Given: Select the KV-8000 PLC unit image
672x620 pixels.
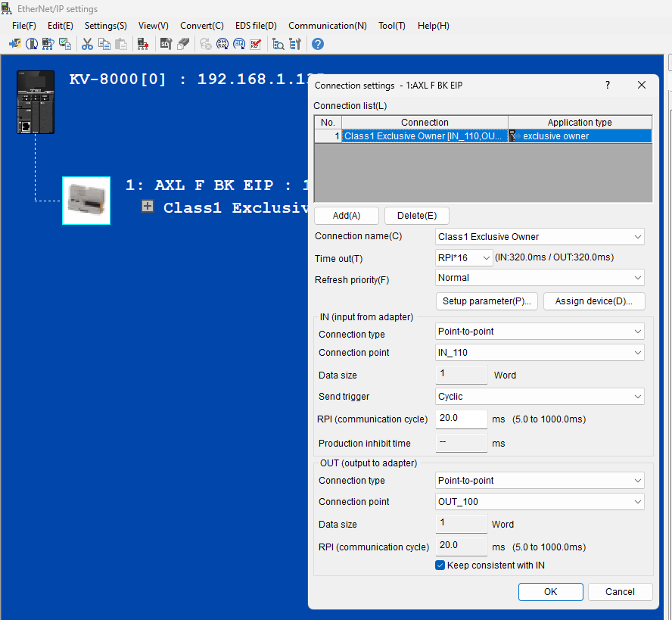Looking at the screenshot, I should (36, 102).
